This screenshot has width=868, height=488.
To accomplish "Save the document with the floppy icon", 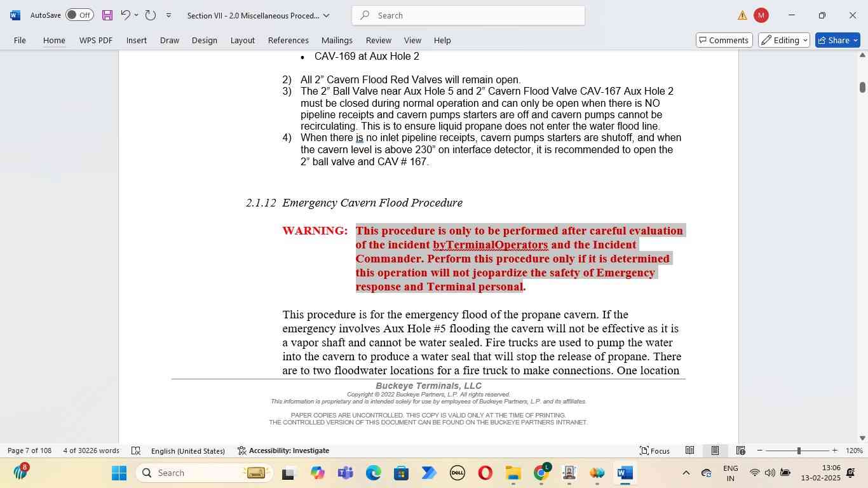I will point(107,15).
